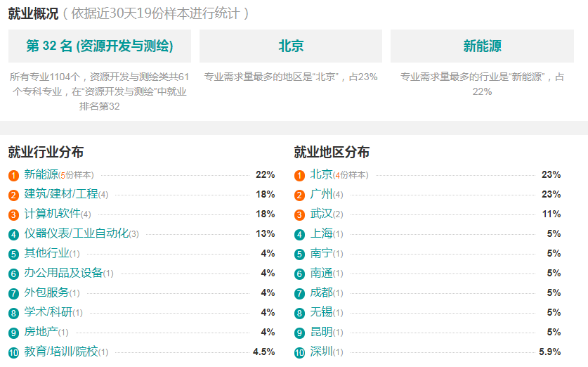This screenshot has height=367, width=588.
Task: Click the orange rank 1 badge beside 新能源
Action: tap(13, 175)
